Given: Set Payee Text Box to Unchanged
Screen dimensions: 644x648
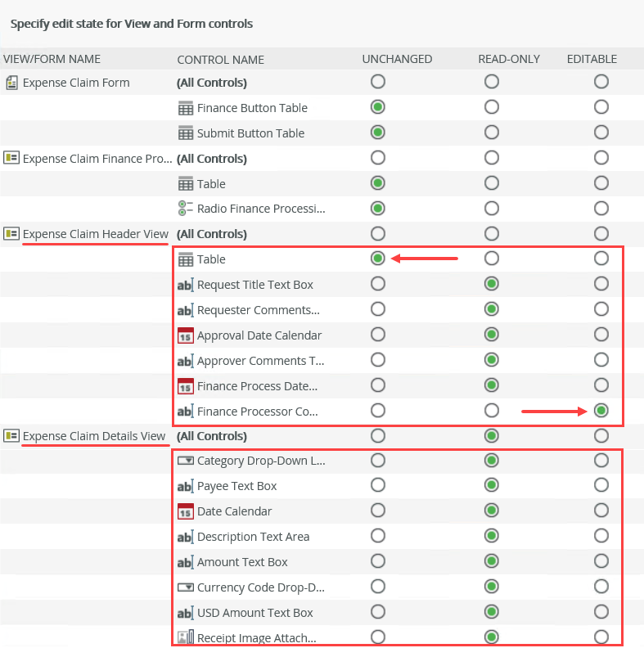Looking at the screenshot, I should (x=377, y=486).
